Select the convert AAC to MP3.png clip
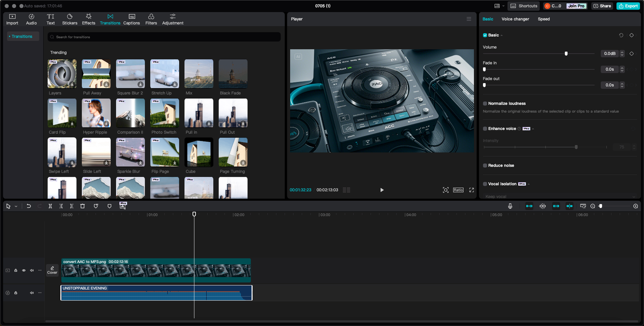 [156, 271]
